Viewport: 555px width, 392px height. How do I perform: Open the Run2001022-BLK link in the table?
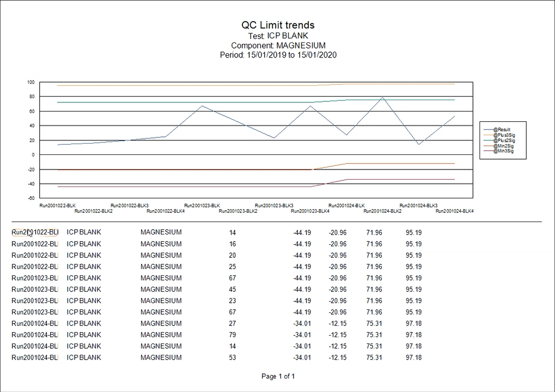coord(34,232)
